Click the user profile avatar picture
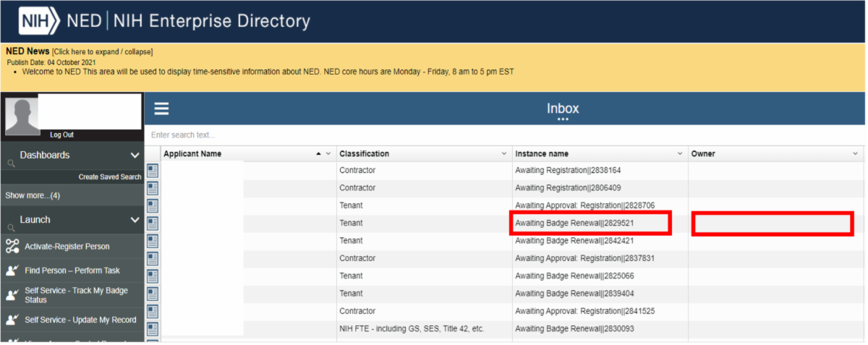Screen dimensions: 868x345 coord(22,116)
